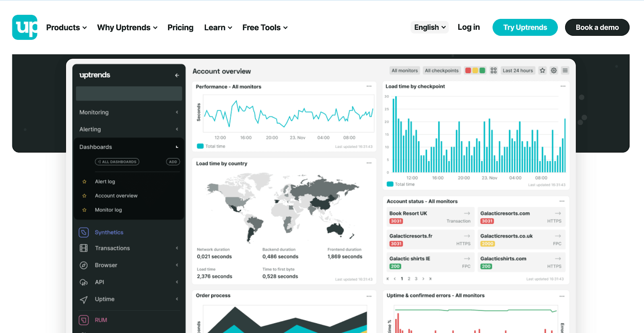
Task: Click the Browser compass icon
Action: point(84,265)
